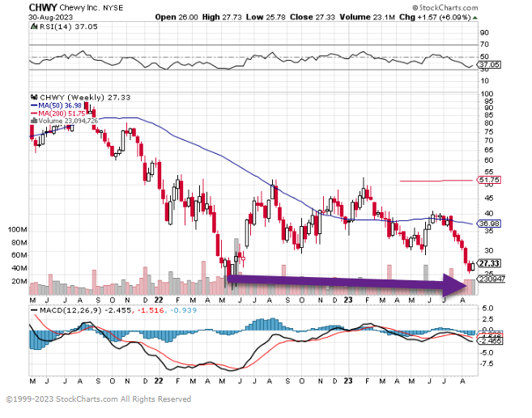This screenshot has height=418, width=532.
Task: Click the red MA(200) legend line swatch
Action: 34,113
